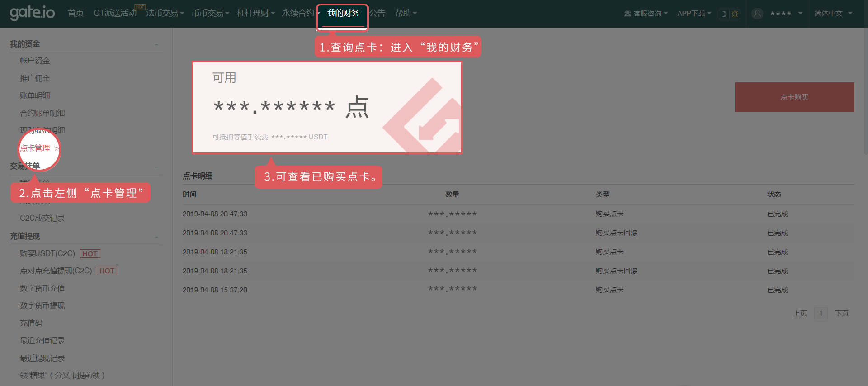Click the 时间 column header
This screenshot has width=868, height=386.
click(x=189, y=194)
